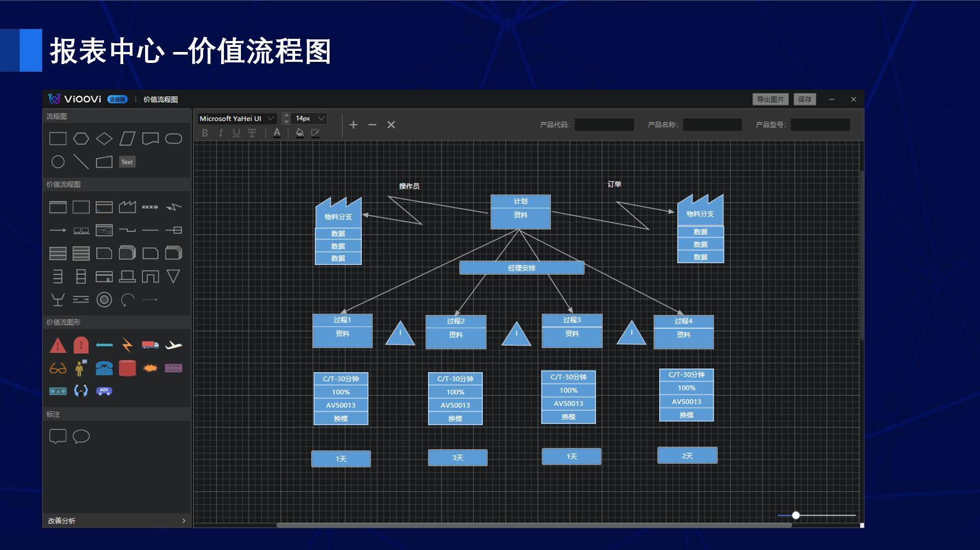Select the oval speech bubble callout
The width and height of the screenshot is (980, 550).
click(81, 436)
